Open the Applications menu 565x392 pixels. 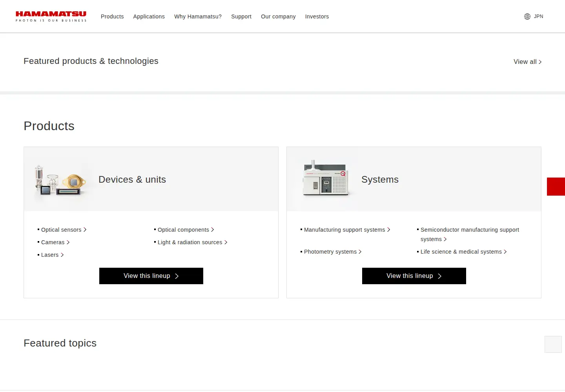tap(149, 16)
